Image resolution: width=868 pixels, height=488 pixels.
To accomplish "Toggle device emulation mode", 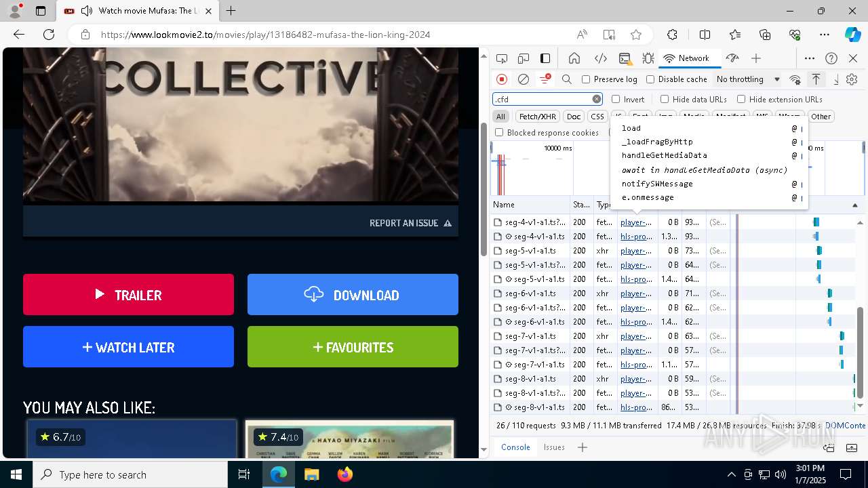I will [524, 58].
